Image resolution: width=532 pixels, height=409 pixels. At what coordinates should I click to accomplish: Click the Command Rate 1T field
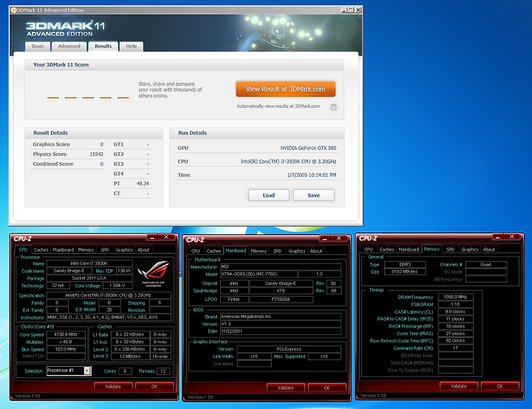click(x=455, y=348)
